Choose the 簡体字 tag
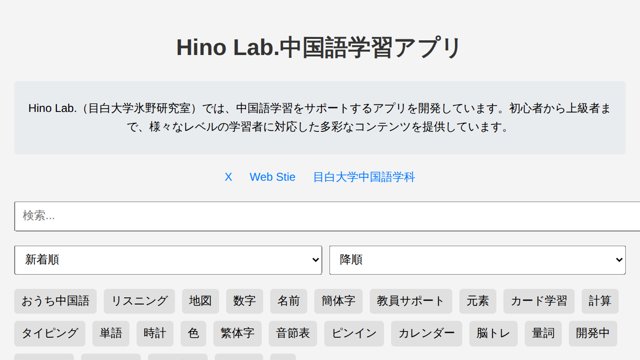 pos(338,301)
